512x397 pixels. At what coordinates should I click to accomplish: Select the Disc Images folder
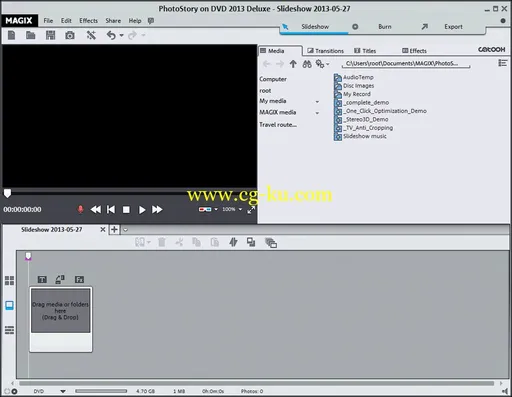tap(354, 86)
